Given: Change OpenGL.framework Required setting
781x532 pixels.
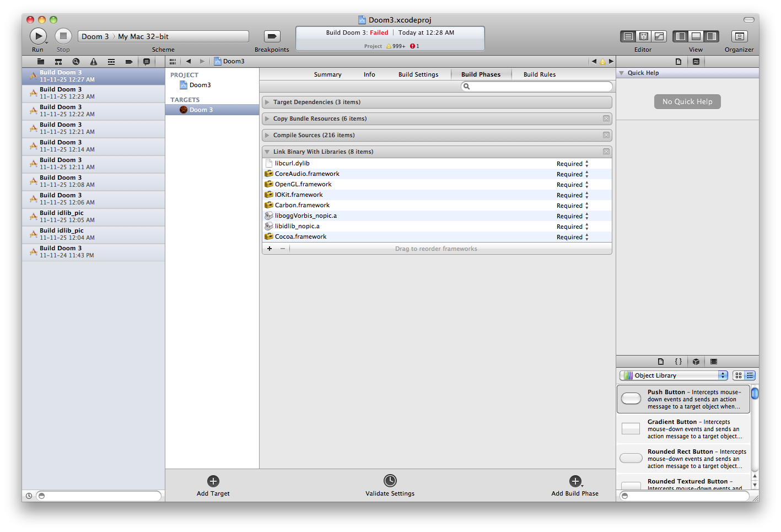Looking at the screenshot, I should coord(573,185).
